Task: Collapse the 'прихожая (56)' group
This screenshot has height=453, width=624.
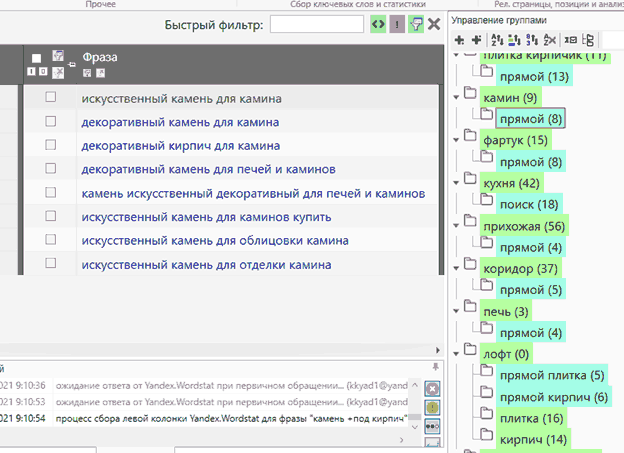Action: click(x=456, y=226)
